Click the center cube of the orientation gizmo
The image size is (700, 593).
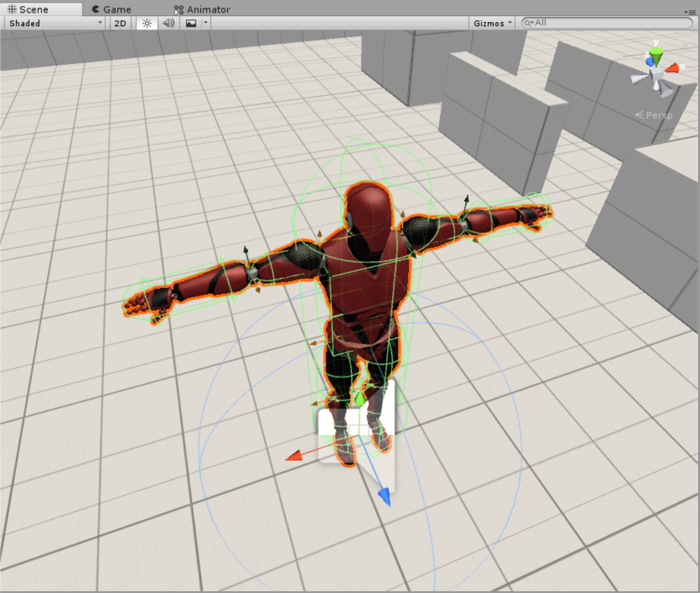pyautogui.click(x=658, y=71)
